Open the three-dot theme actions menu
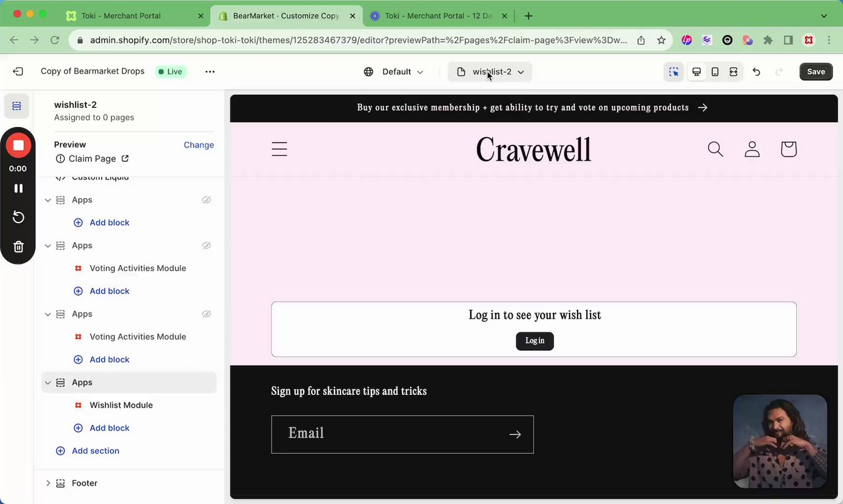 point(209,72)
